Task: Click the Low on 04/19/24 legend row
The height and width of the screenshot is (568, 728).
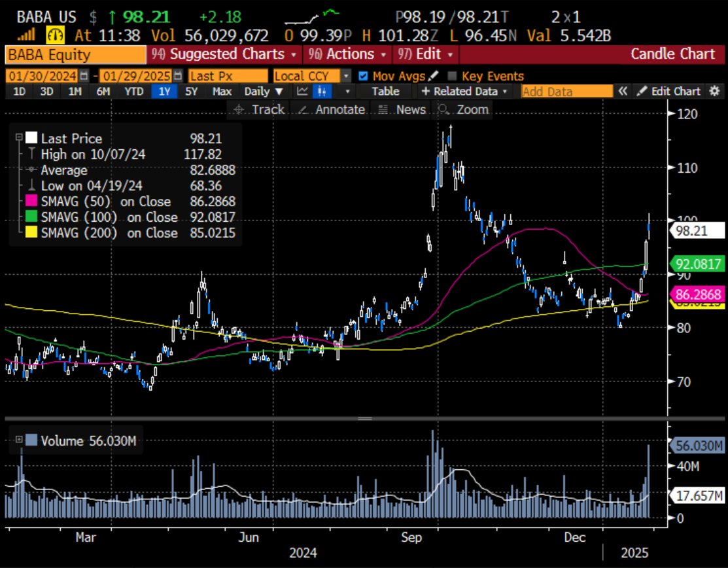Action: [x=126, y=186]
